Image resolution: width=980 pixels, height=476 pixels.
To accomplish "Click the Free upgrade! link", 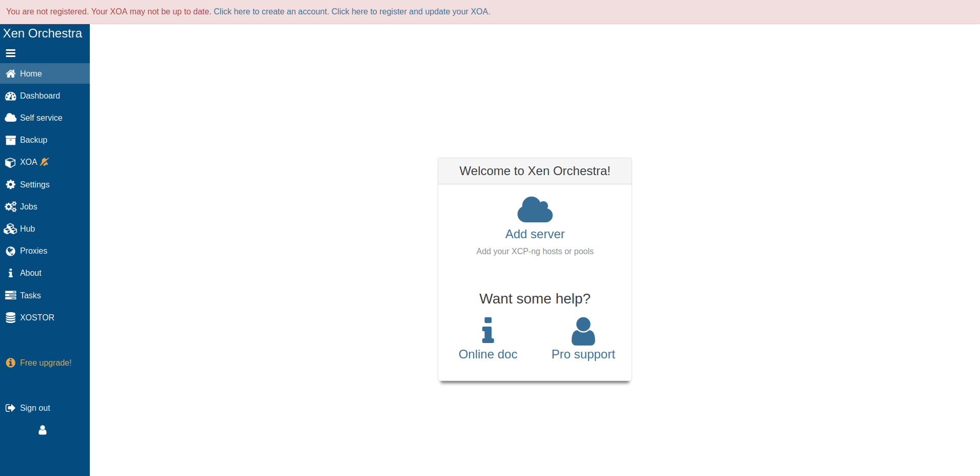I will [45, 363].
